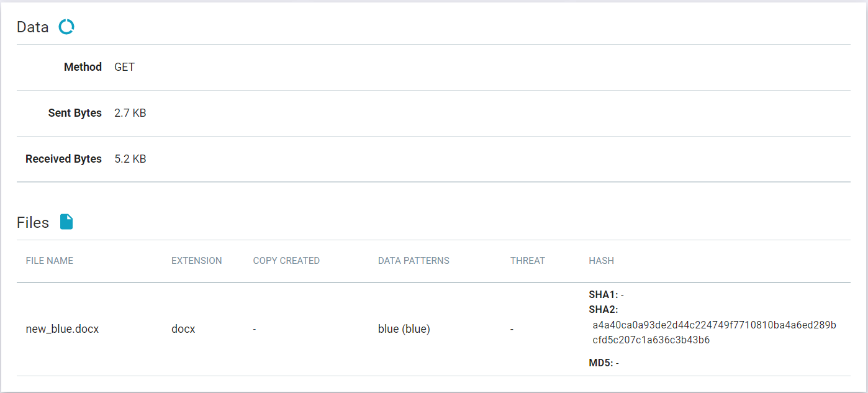Click the Method row label
868x393 pixels.
tap(83, 66)
